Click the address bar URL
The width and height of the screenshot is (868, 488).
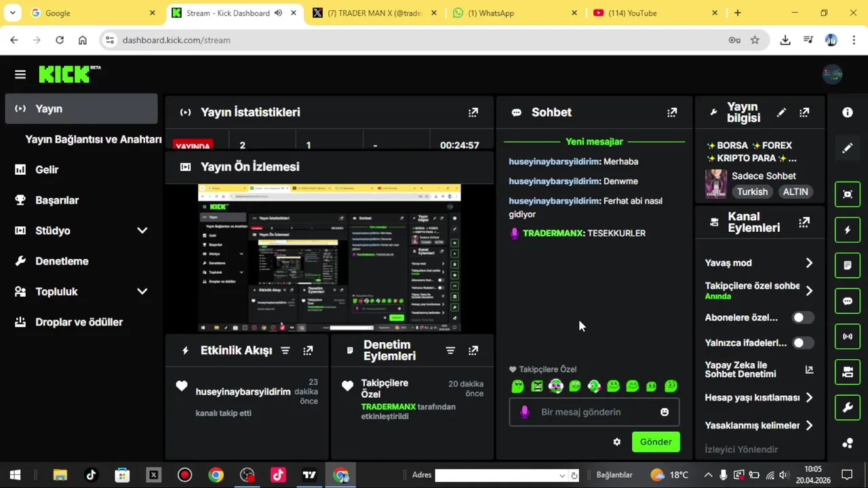tap(176, 40)
